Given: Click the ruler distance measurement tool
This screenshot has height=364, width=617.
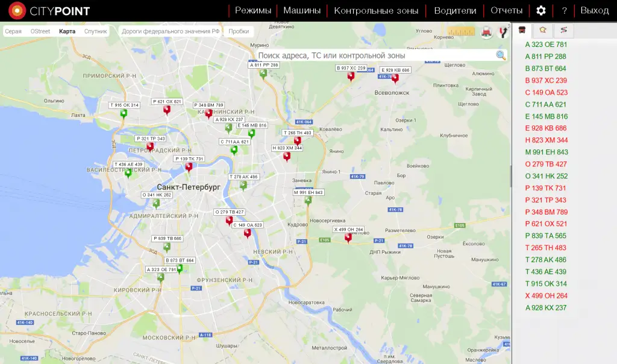Looking at the screenshot, I should (462, 31).
